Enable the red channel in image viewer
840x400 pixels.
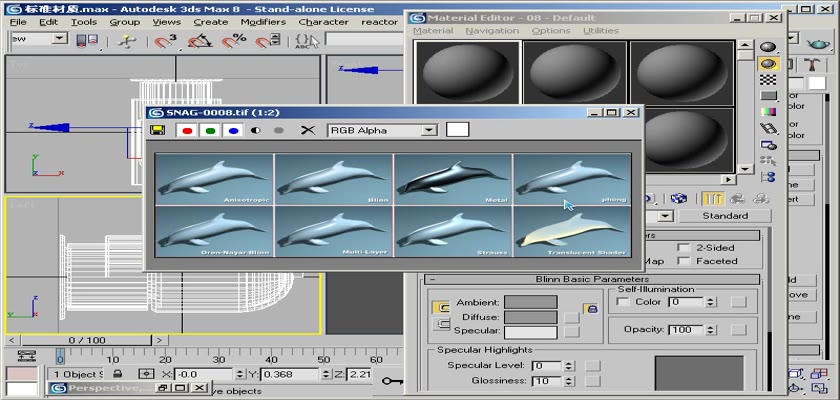(187, 130)
